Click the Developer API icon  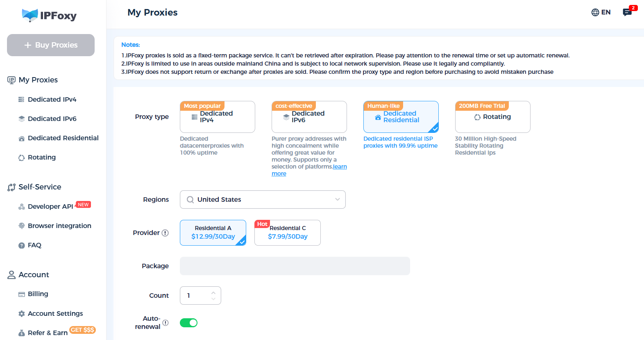pyautogui.click(x=22, y=207)
